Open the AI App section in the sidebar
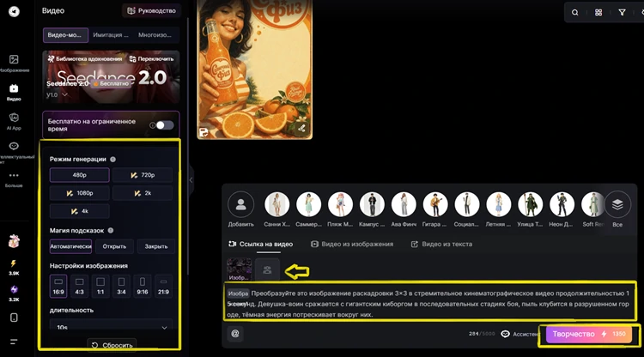Image resolution: width=644 pixels, height=357 pixels. 14,121
